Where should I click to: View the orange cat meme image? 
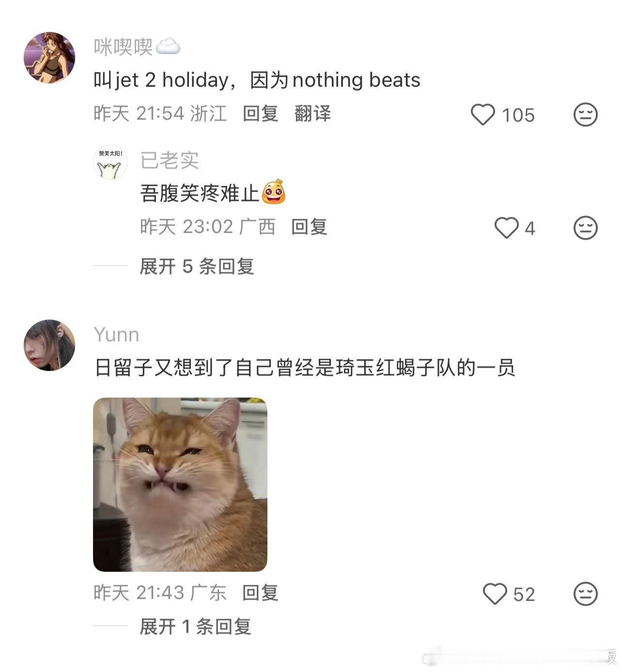180,485
